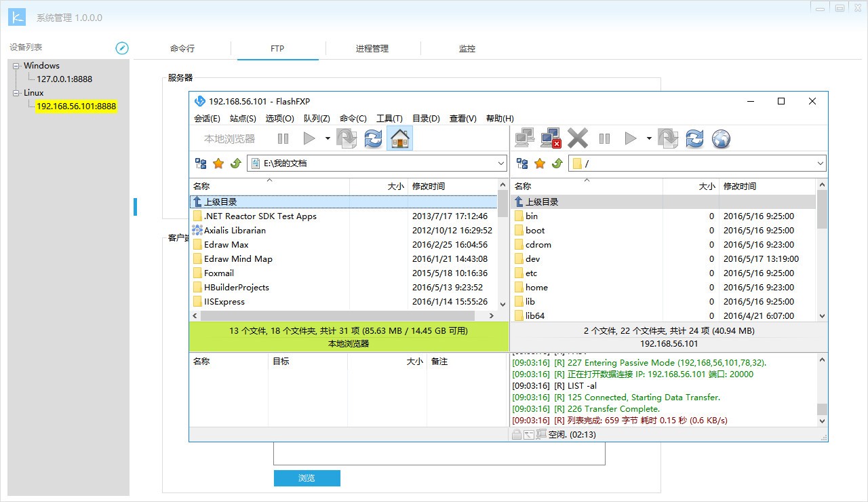Click the edit device list pencil icon
The width and height of the screenshot is (868, 502).
pos(122,47)
